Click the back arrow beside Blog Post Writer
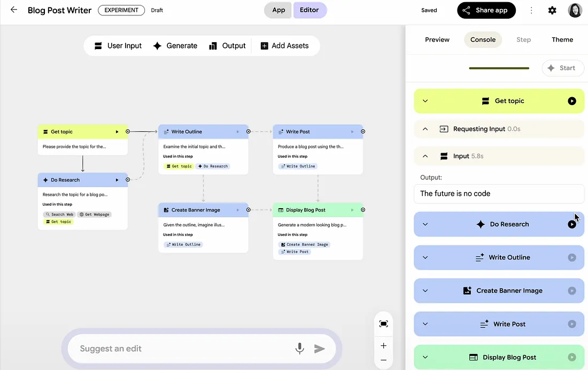 click(x=14, y=10)
